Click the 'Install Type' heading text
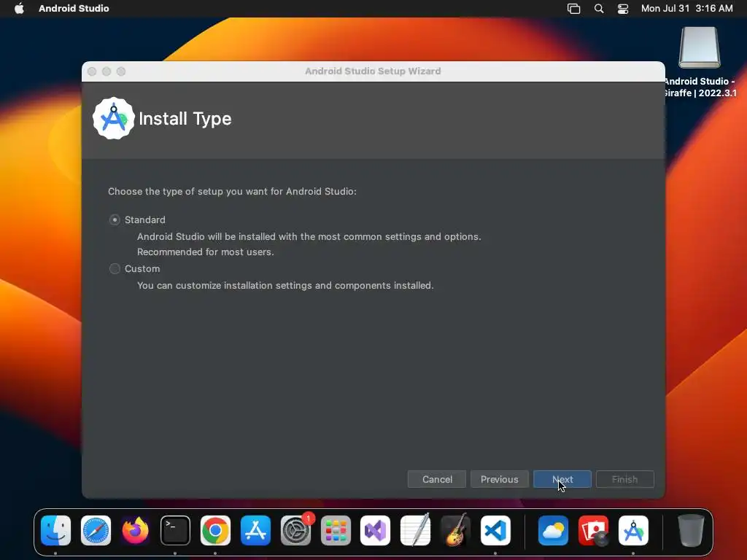747x560 pixels. (x=185, y=119)
